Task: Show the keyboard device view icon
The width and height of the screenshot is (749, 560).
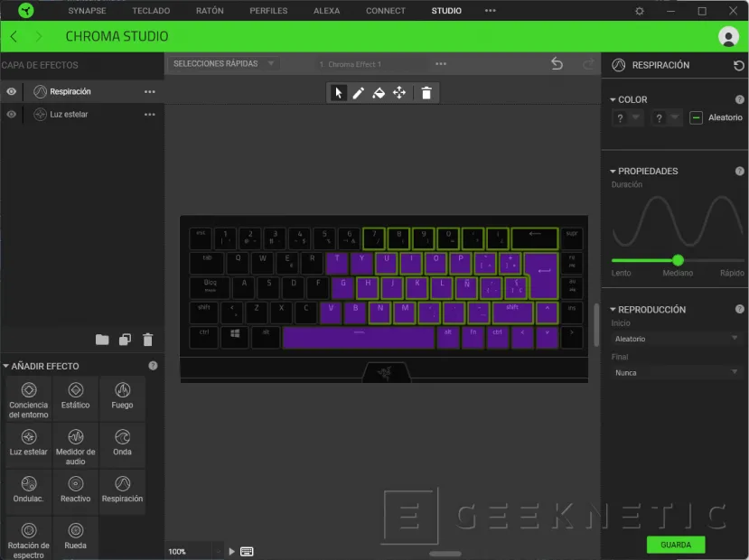Action: pos(247,551)
